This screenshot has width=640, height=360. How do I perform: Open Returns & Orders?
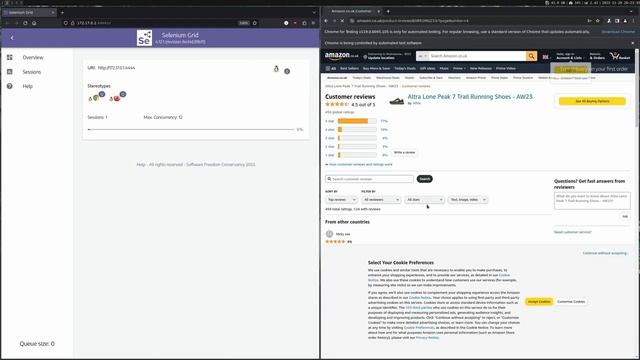(597, 56)
